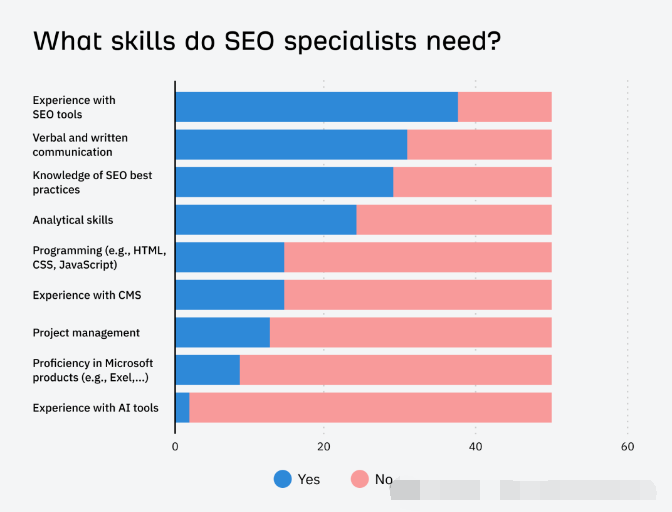
Task: Click the pink No legend circle
Action: [360, 479]
